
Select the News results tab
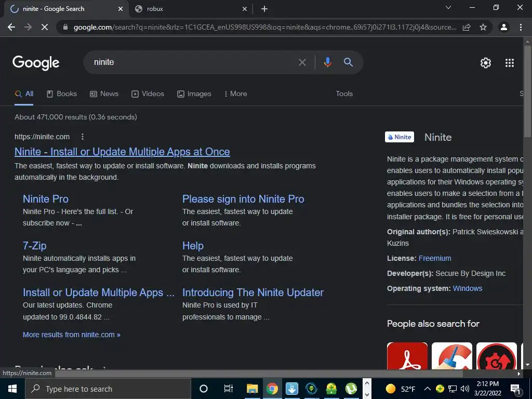tap(104, 94)
